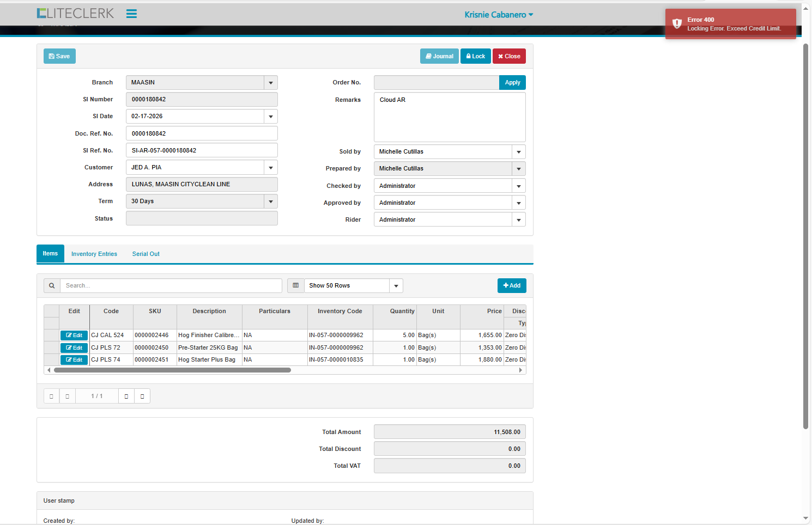Viewport: 812px width, 525px height.
Task: Open Krisnie Cabanero user menu
Action: tap(499, 15)
